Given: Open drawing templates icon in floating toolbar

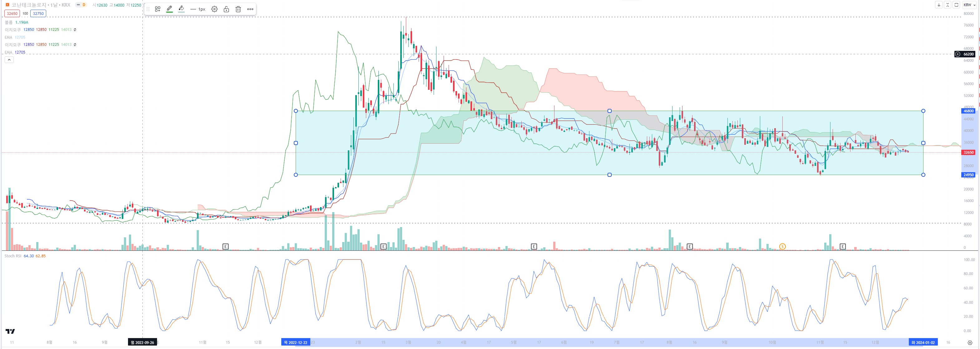Looking at the screenshot, I should point(157,9).
